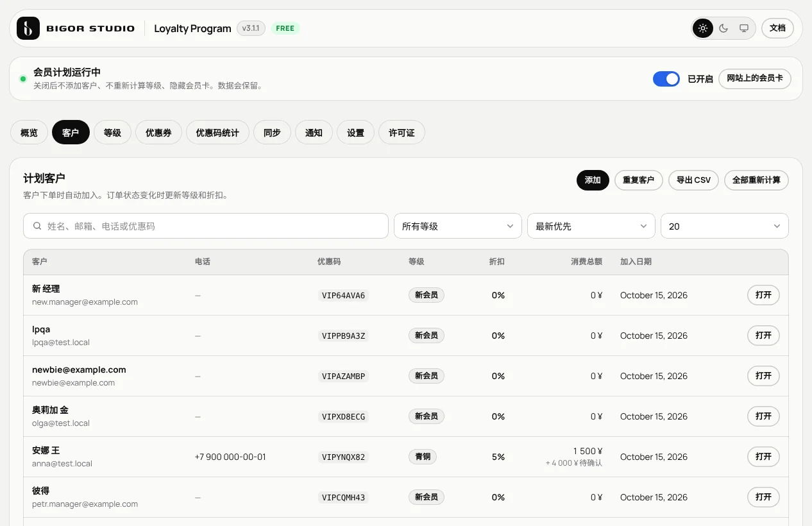Click the 网站上的会员卡 button
This screenshot has height=526, width=812.
pos(755,78)
